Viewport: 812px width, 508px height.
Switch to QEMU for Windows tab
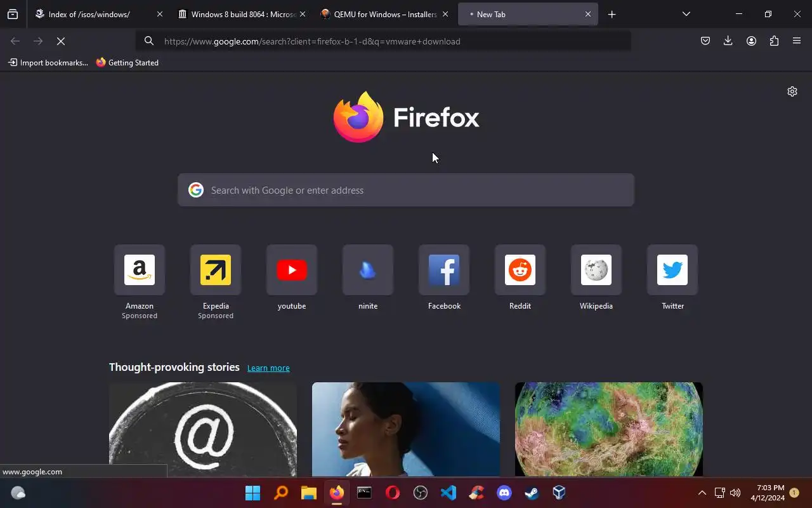pos(384,14)
